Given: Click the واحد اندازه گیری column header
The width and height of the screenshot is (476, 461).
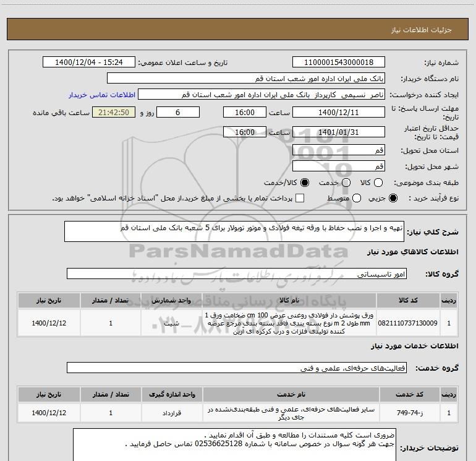Looking at the screenshot, I should tap(172, 394).
